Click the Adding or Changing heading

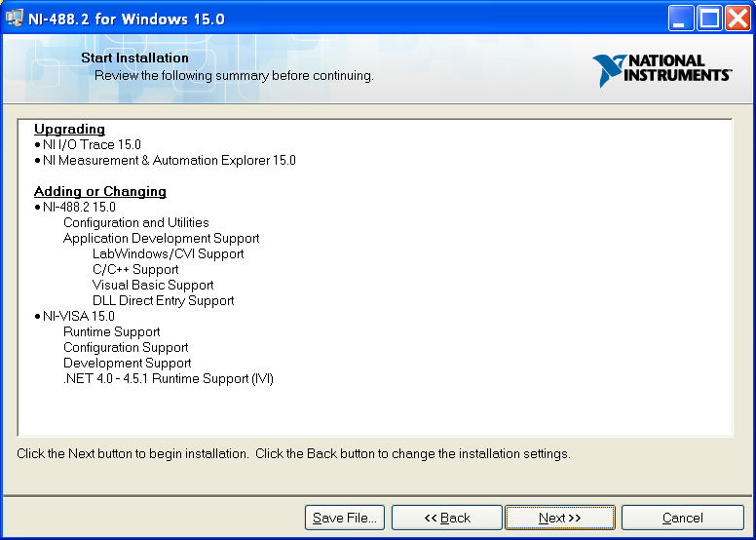pyautogui.click(x=100, y=191)
